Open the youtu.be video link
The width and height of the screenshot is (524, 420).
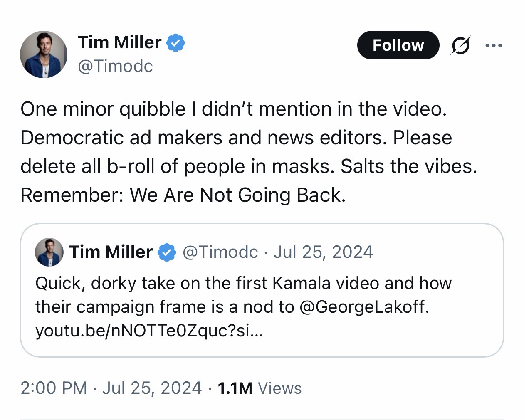(149, 331)
